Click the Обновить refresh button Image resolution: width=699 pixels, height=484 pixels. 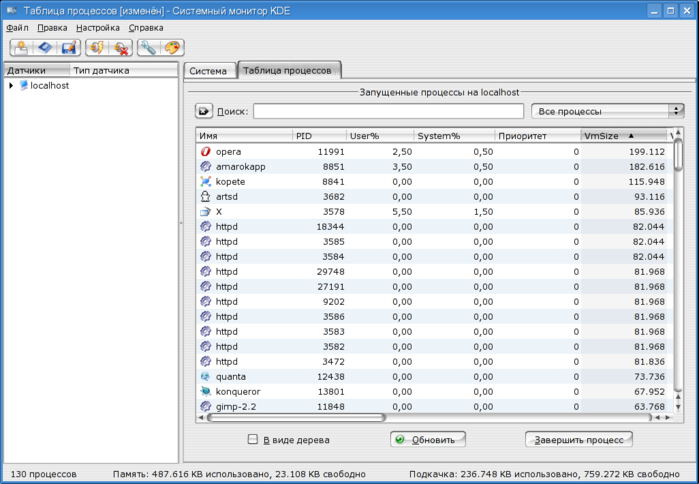[428, 439]
